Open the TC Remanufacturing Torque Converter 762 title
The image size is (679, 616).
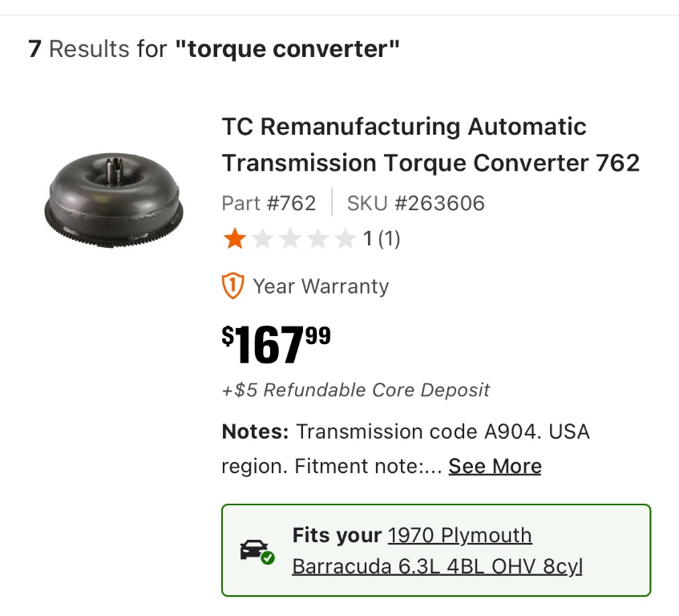(x=430, y=145)
